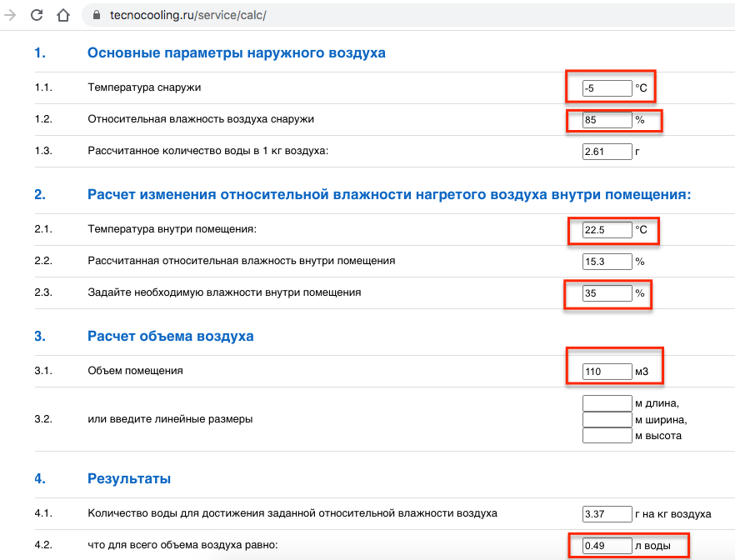Click the padlock site security icon

[x=97, y=15]
